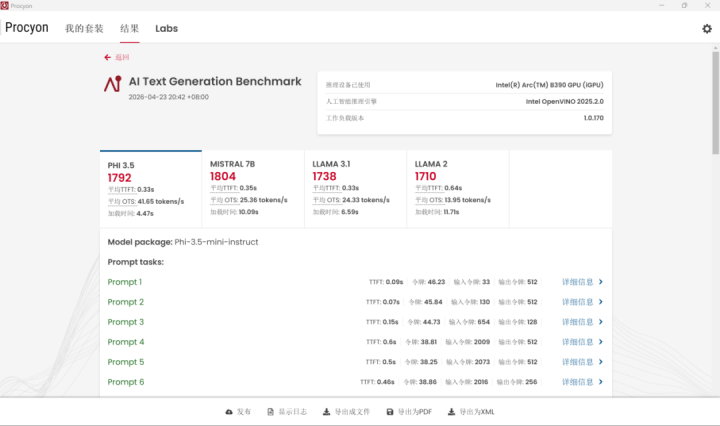Open 详细信息 link for Prompt 2

click(x=577, y=302)
